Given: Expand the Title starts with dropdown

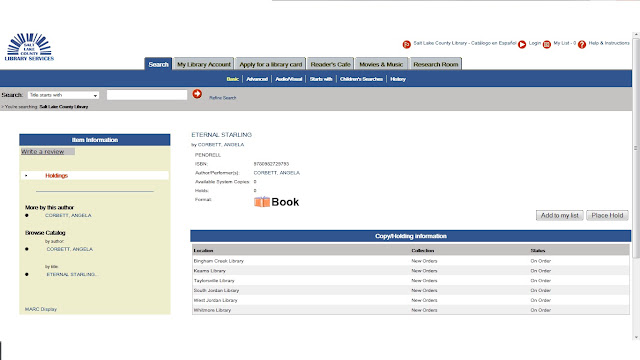Looking at the screenshot, I should pos(63,95).
